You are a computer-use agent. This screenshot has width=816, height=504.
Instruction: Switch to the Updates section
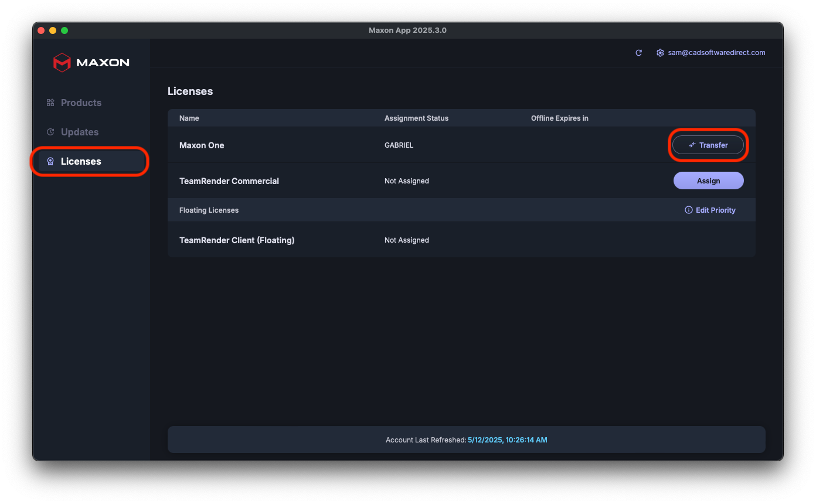80,132
